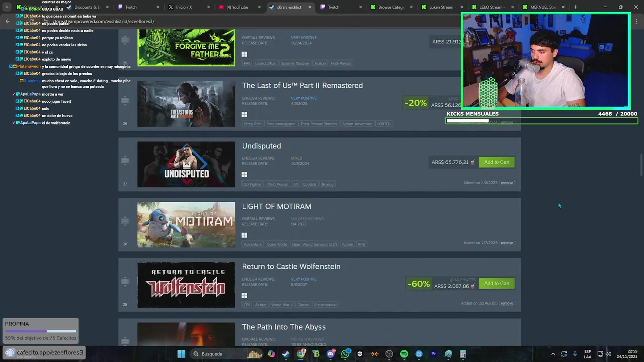Viewport: 644px width, 362px height.
Task: Open the Calculator taskbar icon
Action: (463, 354)
